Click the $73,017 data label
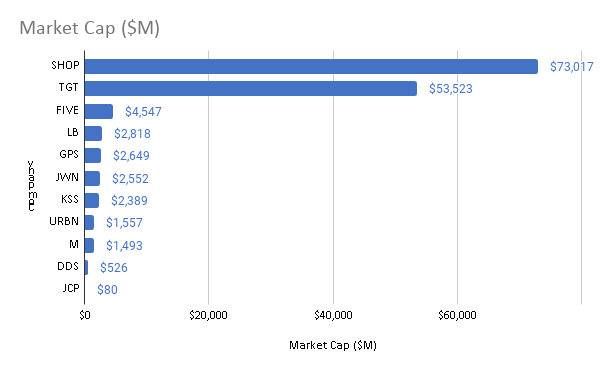Viewport: 600px width, 371px height. coord(572,67)
